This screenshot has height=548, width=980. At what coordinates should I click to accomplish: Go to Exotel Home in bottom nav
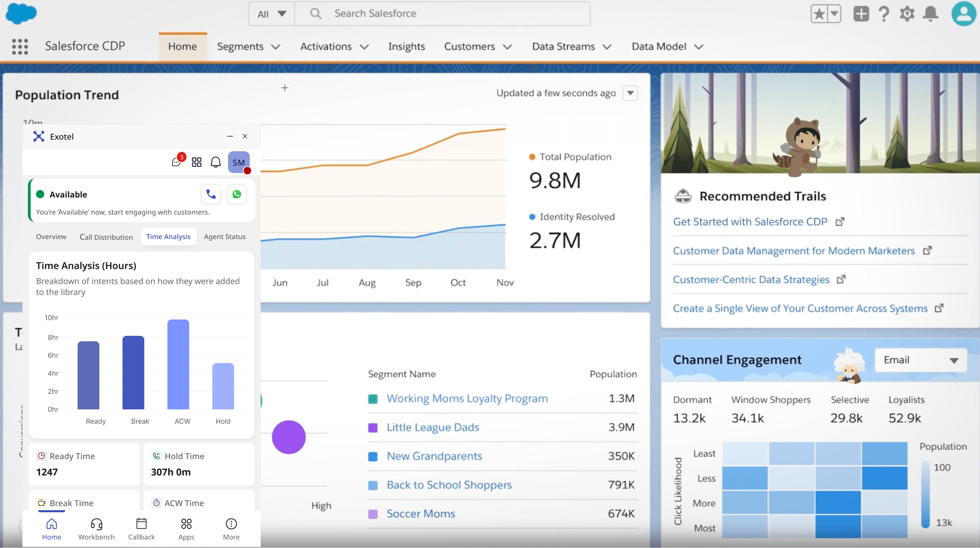coord(51,529)
